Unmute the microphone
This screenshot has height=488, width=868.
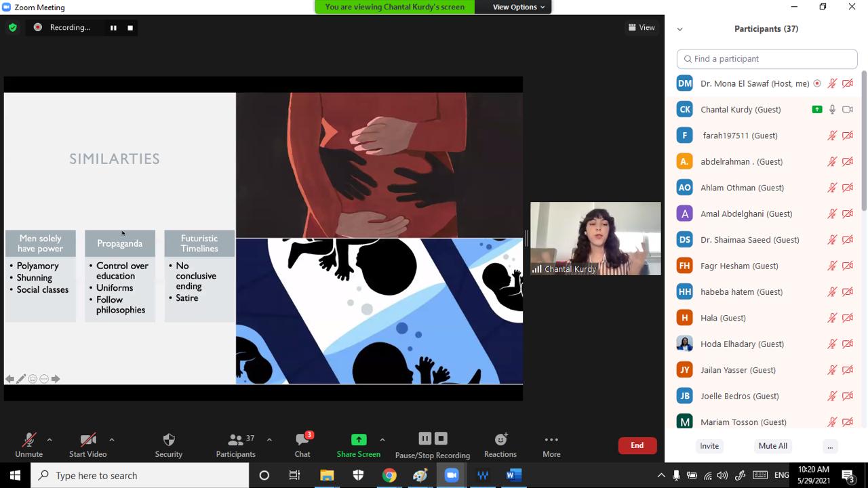pyautogui.click(x=28, y=445)
